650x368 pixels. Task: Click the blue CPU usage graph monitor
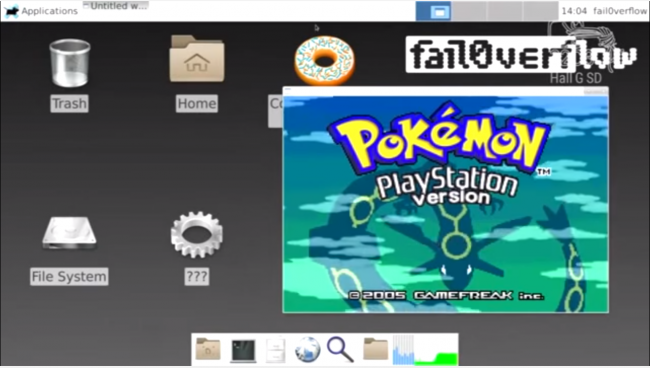point(403,350)
